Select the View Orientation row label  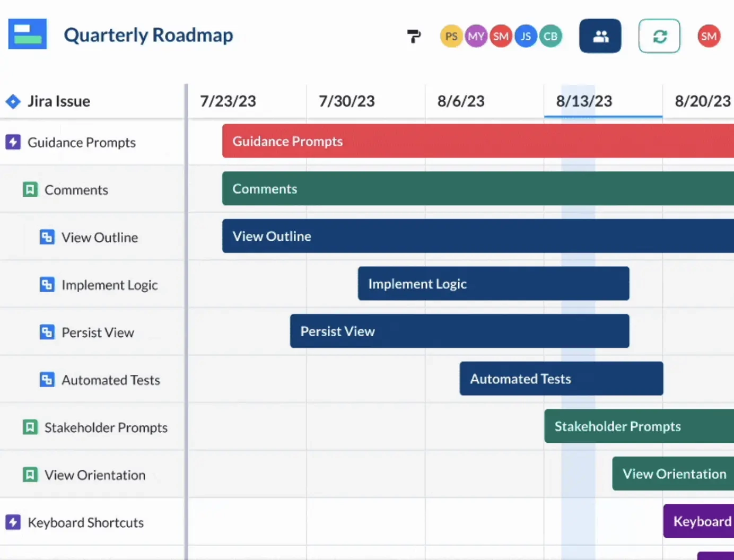[x=94, y=475]
